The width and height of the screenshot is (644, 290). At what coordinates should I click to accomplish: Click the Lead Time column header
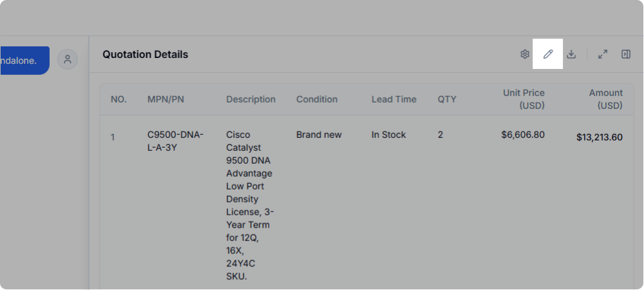point(394,99)
